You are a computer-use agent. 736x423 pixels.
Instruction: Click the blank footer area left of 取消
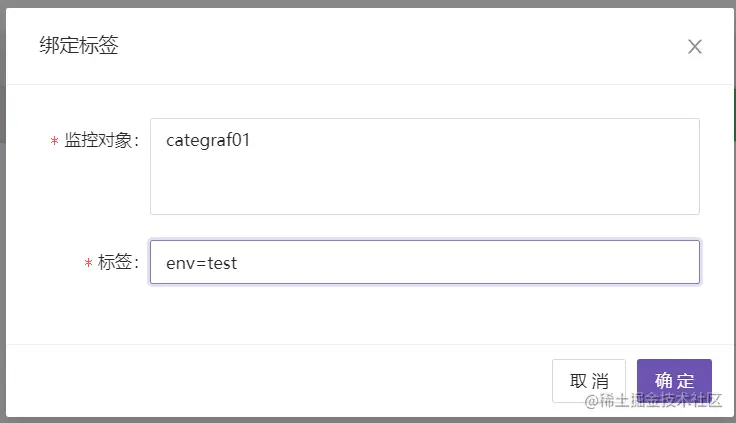point(277,381)
